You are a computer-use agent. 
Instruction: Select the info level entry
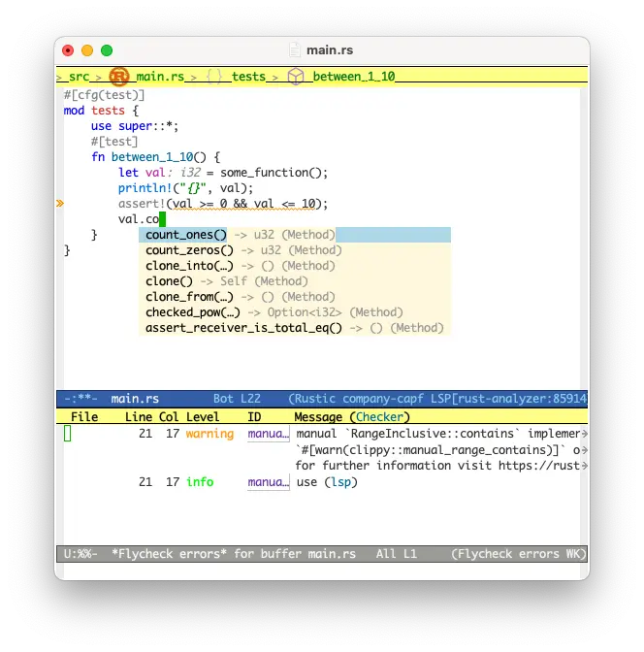[x=200, y=482]
